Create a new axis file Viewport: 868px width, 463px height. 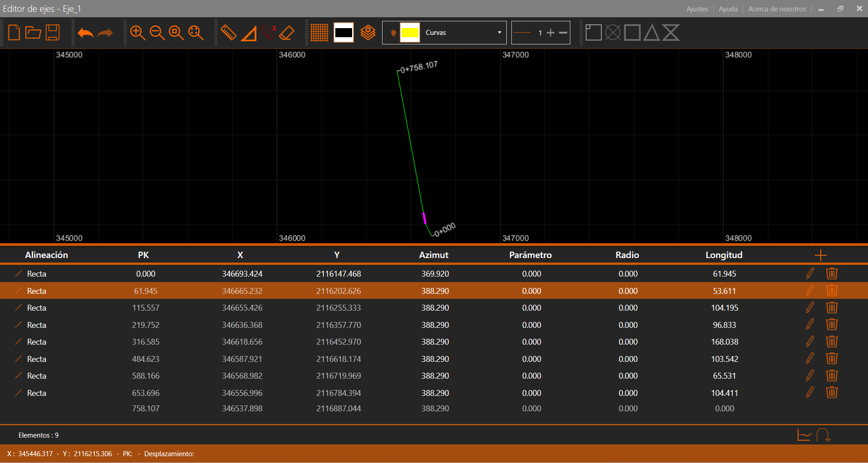point(14,33)
